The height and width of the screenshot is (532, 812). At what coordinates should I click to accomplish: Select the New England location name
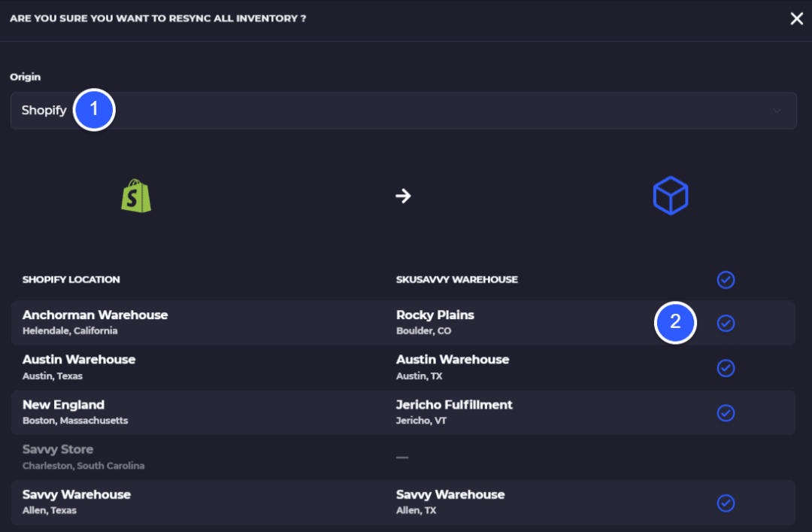tap(64, 404)
